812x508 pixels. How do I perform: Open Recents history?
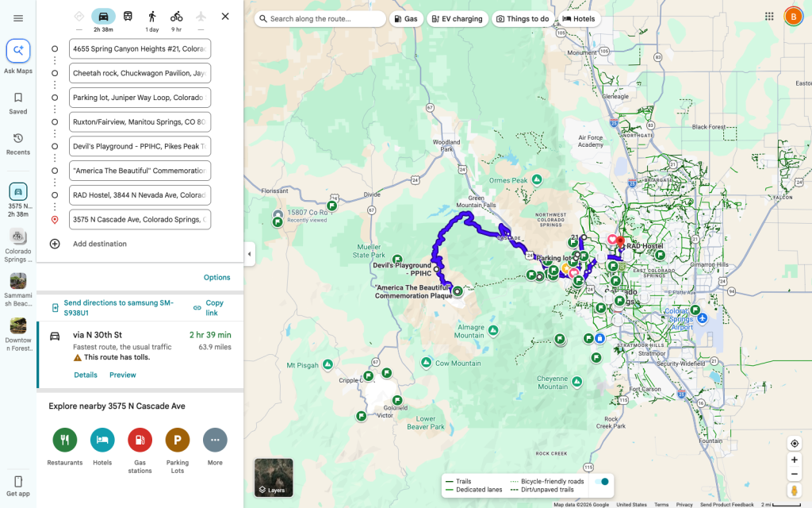18,144
